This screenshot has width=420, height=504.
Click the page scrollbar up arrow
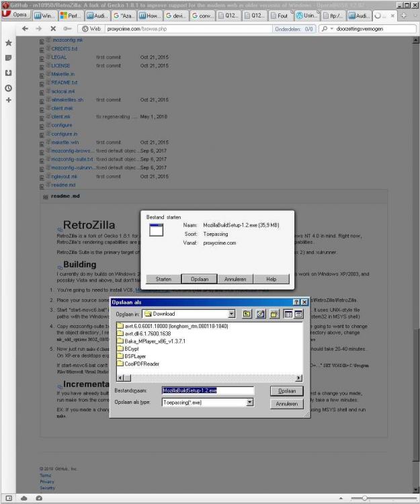[415, 40]
